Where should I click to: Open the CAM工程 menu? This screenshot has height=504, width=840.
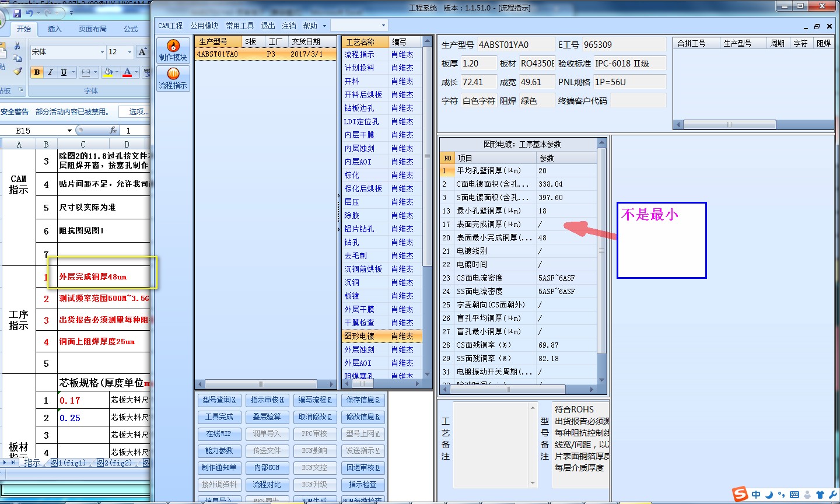170,26
